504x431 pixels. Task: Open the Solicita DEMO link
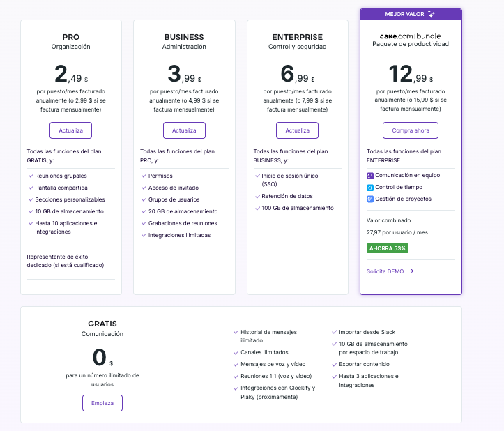coord(385,271)
